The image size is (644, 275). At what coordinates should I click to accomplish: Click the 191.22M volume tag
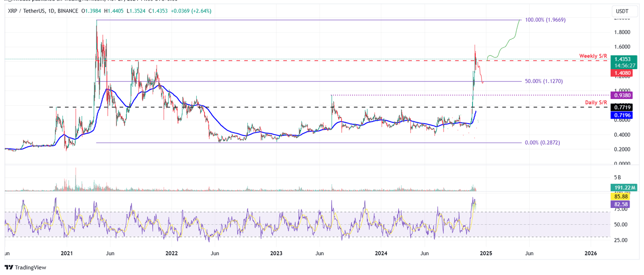624,187
